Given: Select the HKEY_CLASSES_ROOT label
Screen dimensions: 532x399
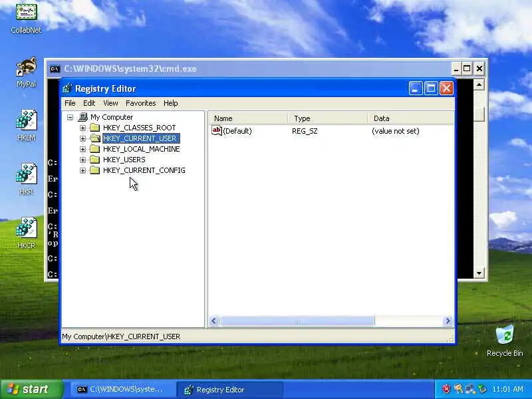Looking at the screenshot, I should coord(140,128).
